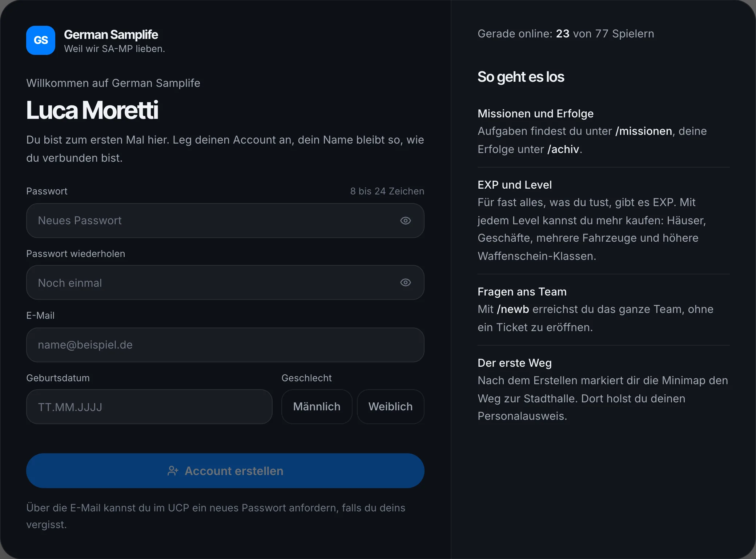Screen dimensions: 756x559
Task: Click the 'Passwort wiederholen' label
Action: (x=76, y=254)
